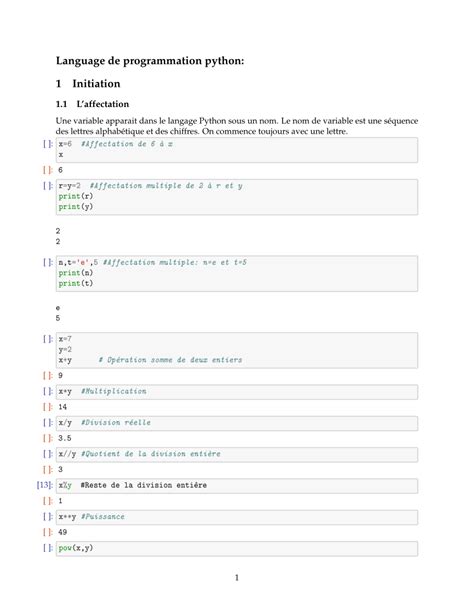This screenshot has width=474, height=613.
Task: Click the 'print(r)' line of code
Action: (76, 196)
